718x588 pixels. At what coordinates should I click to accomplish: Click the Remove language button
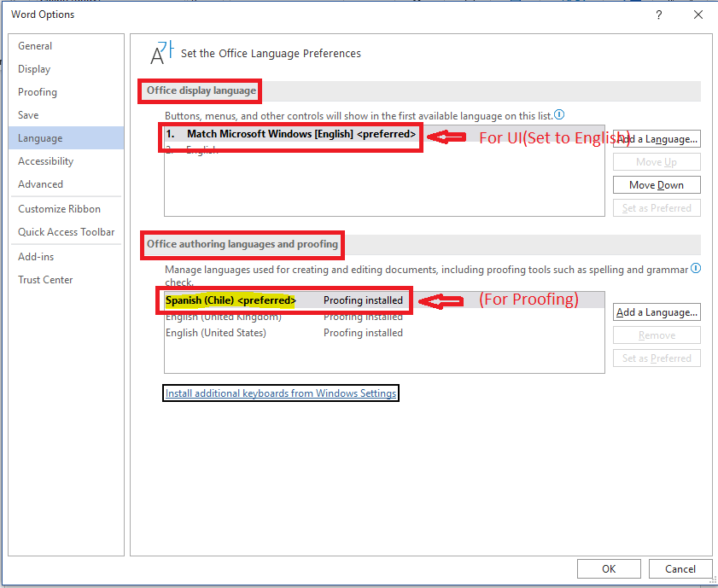[x=657, y=335]
